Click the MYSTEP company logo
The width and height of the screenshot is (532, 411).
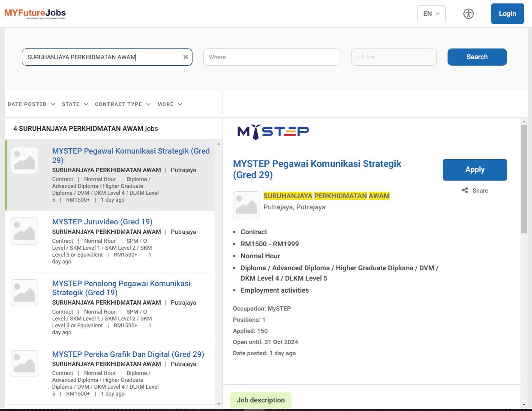[273, 132]
